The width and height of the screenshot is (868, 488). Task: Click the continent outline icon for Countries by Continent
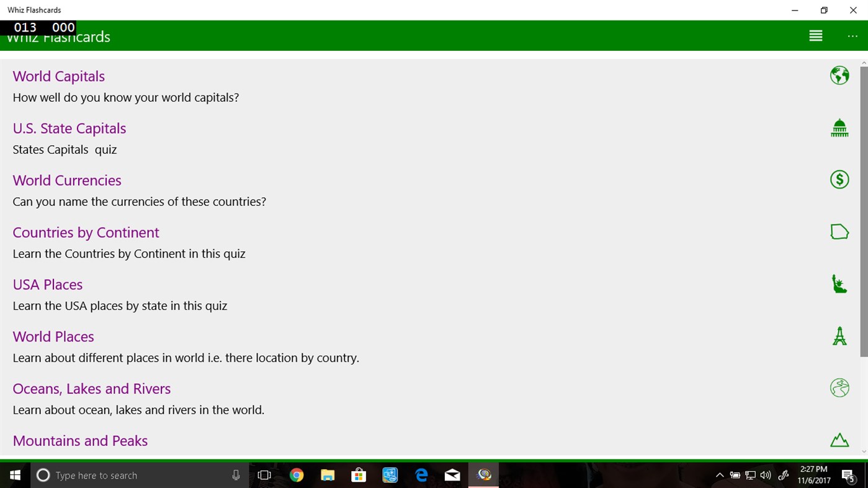click(x=839, y=231)
